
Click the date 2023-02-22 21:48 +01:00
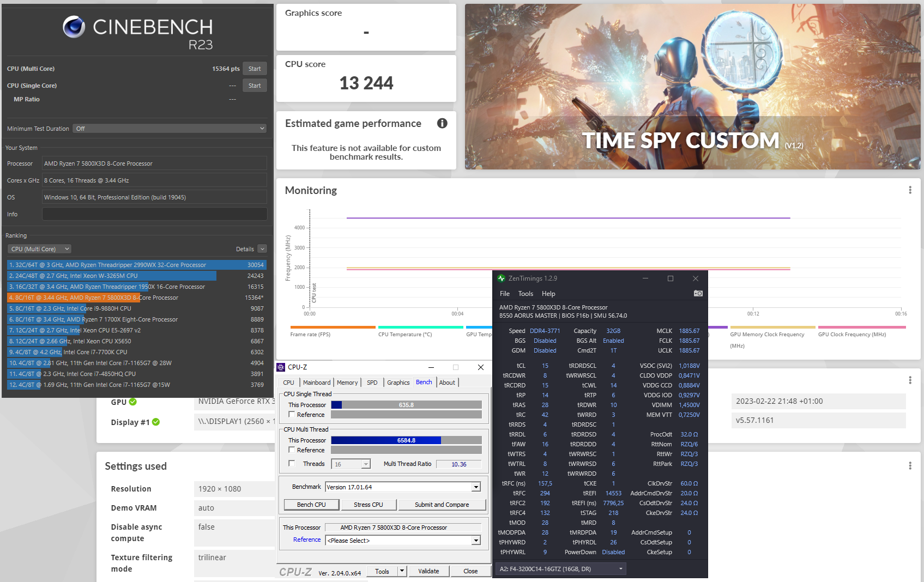(780, 401)
